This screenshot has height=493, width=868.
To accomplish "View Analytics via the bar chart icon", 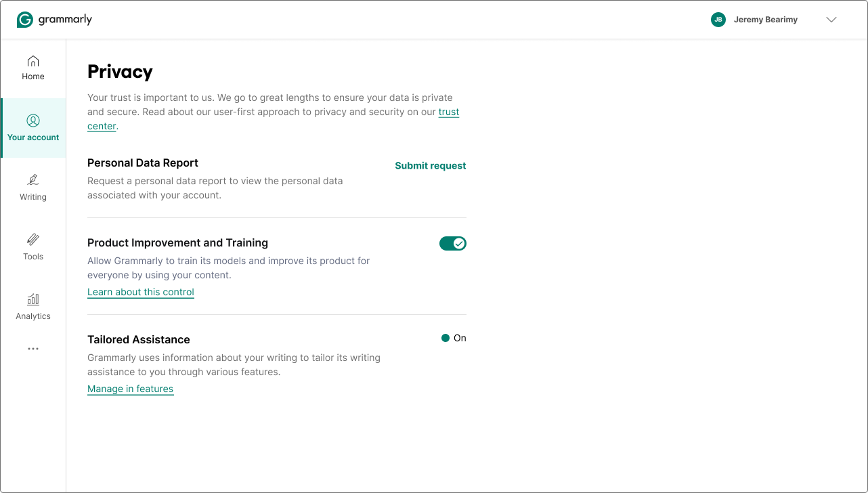I will [x=32, y=299].
